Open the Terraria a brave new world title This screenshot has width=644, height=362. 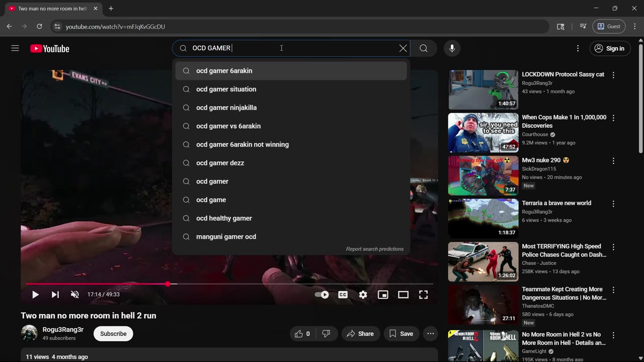556,203
